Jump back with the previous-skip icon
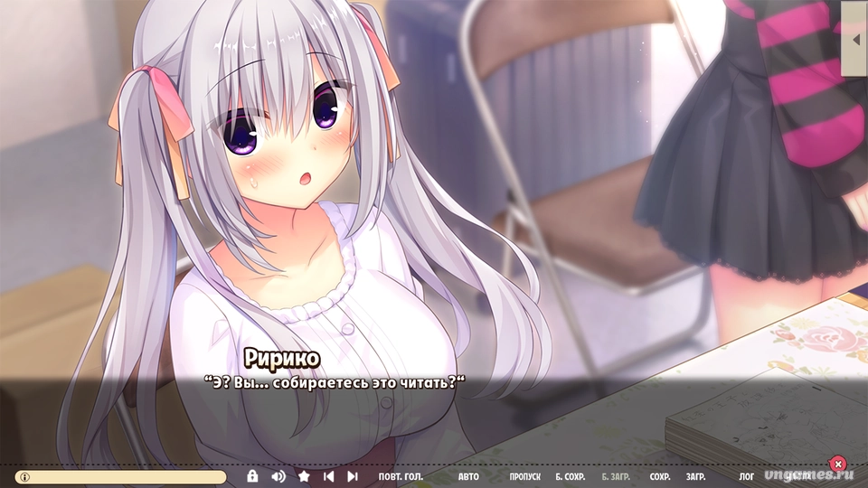This screenshot has height=488, width=868. pos(329,476)
